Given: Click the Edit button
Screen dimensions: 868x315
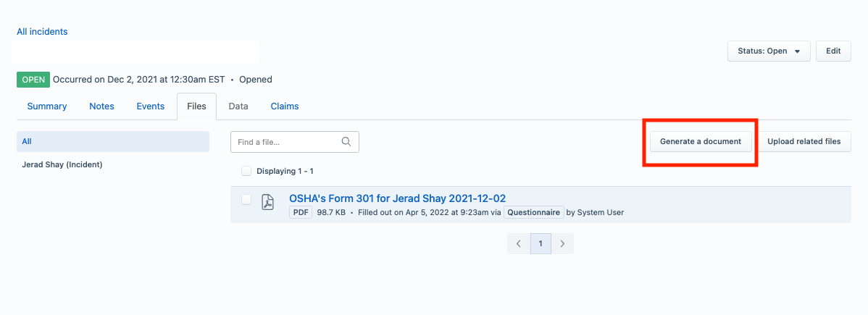Looking at the screenshot, I should pyautogui.click(x=834, y=51).
